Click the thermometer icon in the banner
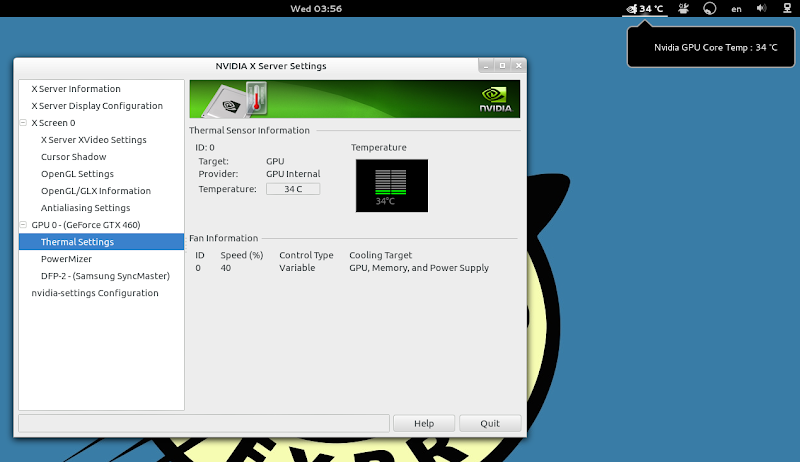 click(256, 98)
